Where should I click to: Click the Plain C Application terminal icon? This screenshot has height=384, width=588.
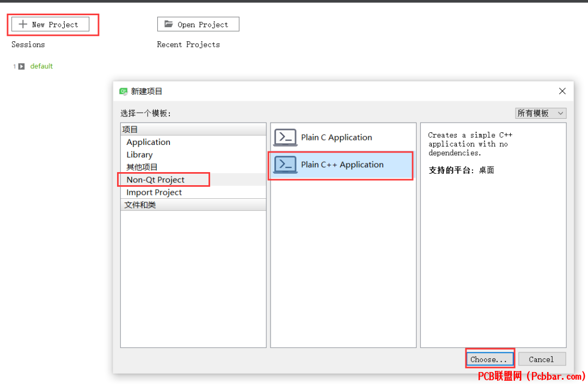tap(285, 137)
